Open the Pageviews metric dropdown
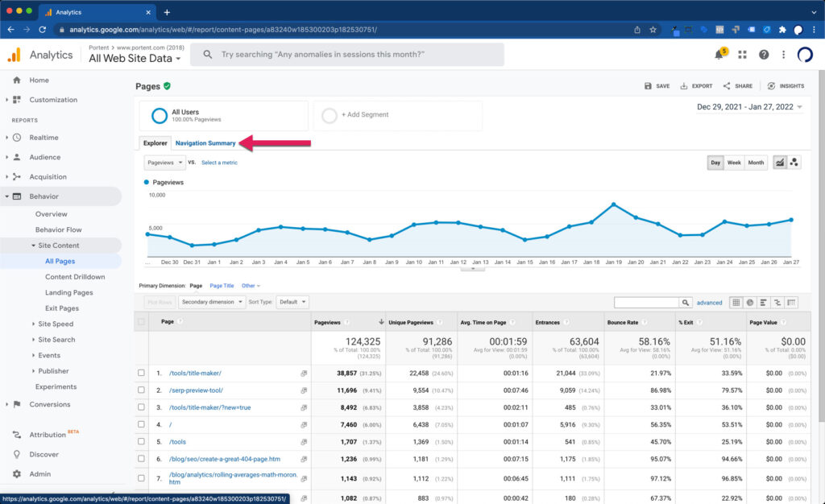Screen dimensions: 825x504 tap(164, 163)
